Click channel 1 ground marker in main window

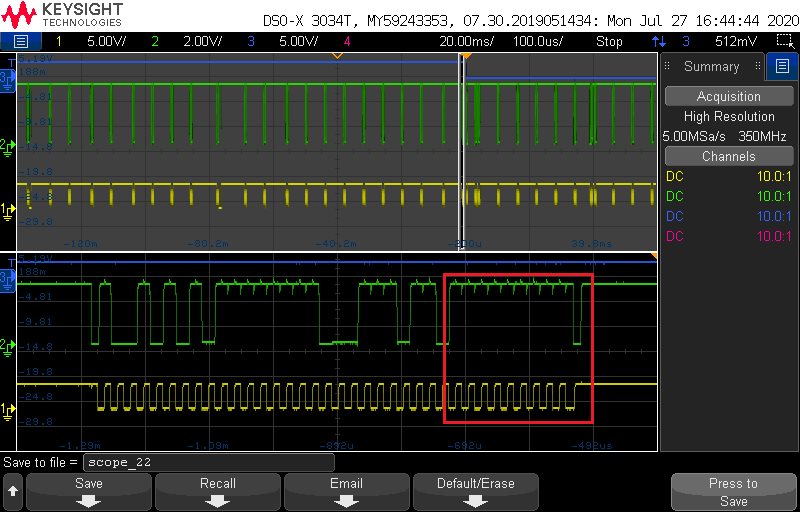8,211
